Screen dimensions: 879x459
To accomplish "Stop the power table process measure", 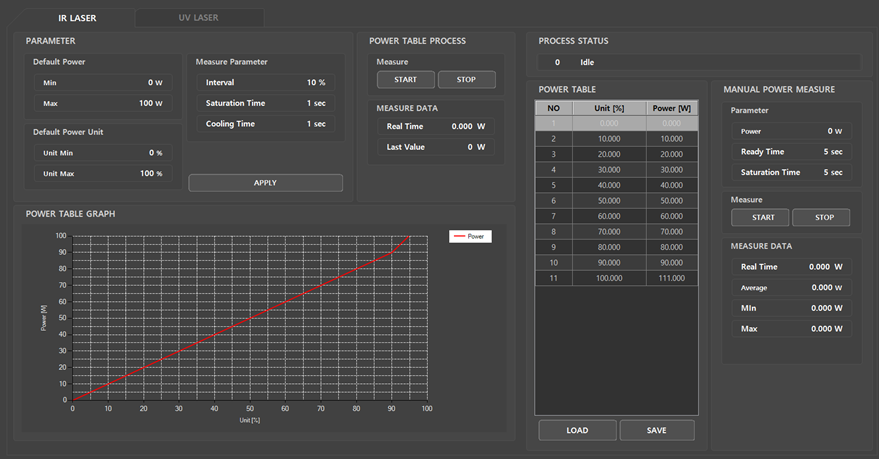I will point(466,80).
